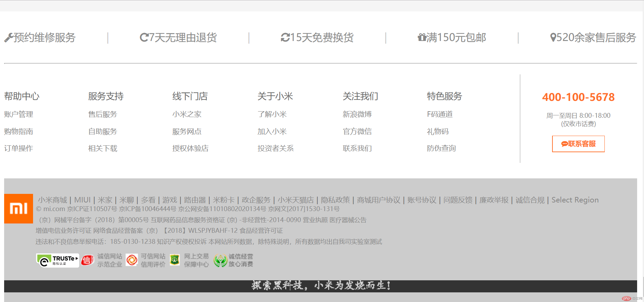The width and height of the screenshot is (644, 302).
Task: Open 服务网点 link
Action: 187,132
